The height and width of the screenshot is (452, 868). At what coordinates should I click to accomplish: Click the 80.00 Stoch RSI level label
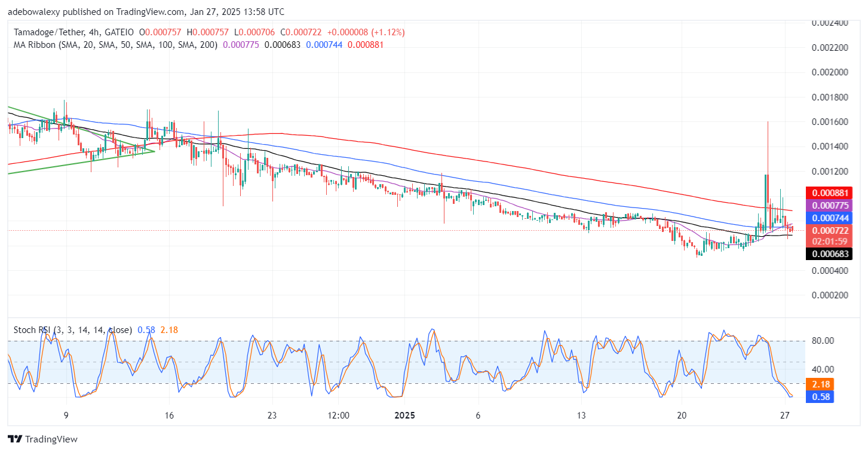823,341
